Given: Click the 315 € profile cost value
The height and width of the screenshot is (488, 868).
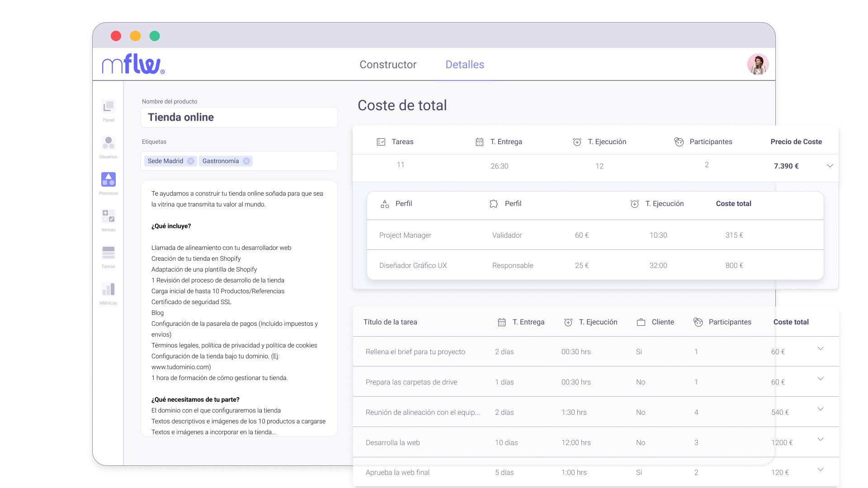Looking at the screenshot, I should [x=734, y=235].
